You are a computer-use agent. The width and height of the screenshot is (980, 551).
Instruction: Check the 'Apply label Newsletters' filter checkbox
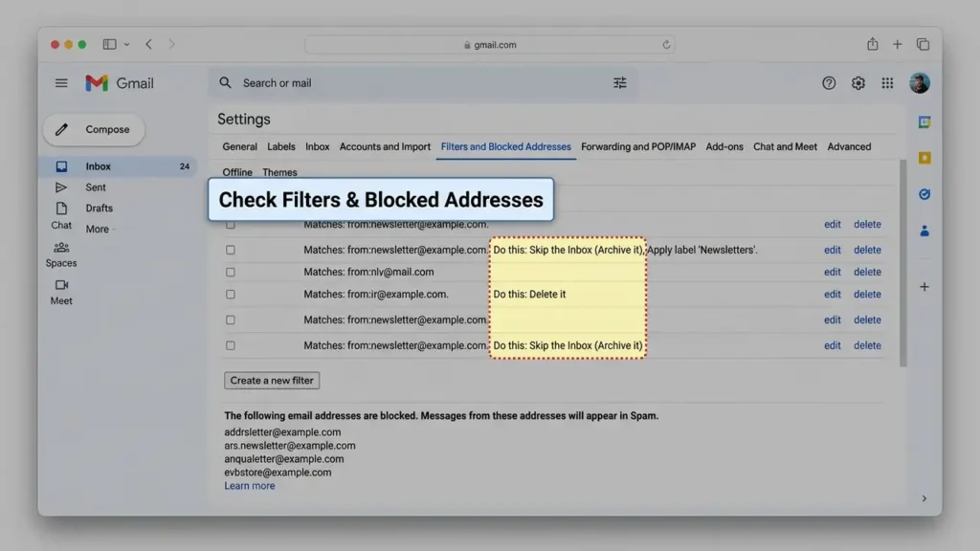pos(231,250)
